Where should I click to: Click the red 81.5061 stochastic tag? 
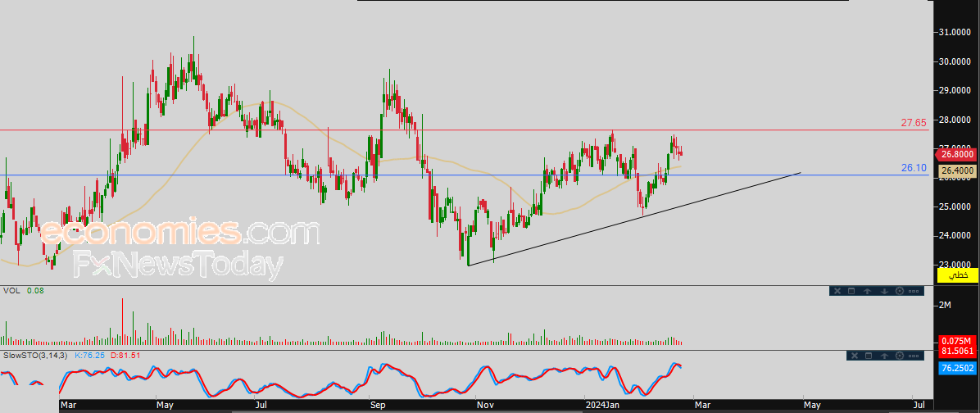point(958,352)
